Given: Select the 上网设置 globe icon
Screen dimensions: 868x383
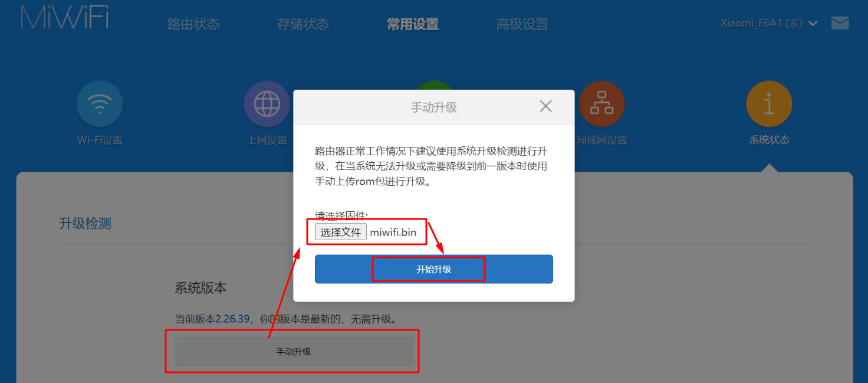Looking at the screenshot, I should (x=267, y=104).
